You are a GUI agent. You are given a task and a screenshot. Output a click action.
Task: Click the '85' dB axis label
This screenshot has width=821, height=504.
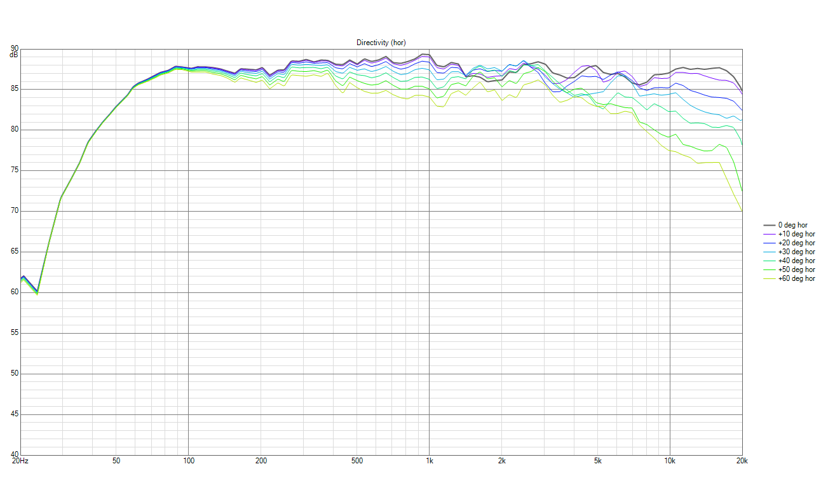tap(15, 89)
